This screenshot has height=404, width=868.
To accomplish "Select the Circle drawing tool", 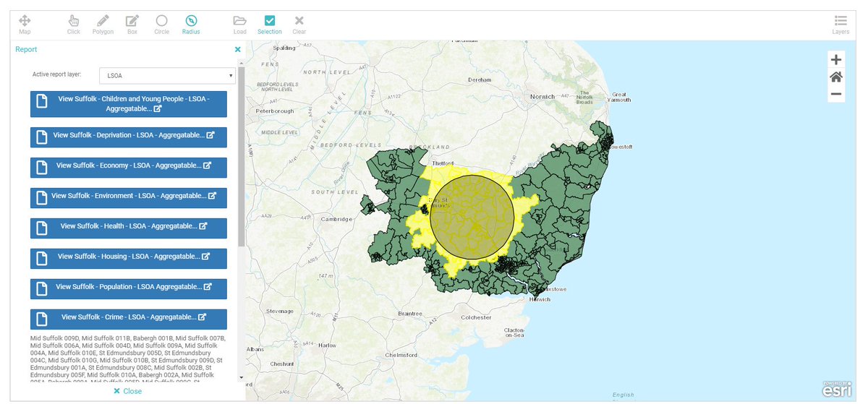I will click(x=161, y=24).
